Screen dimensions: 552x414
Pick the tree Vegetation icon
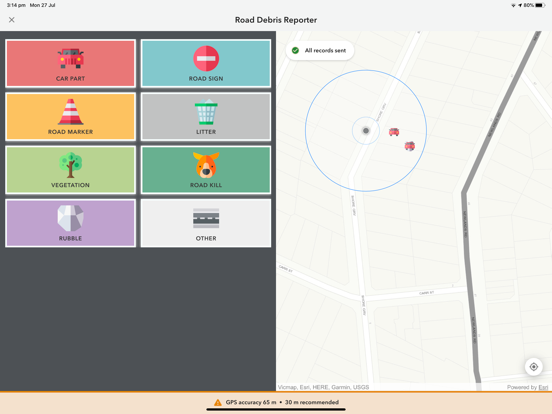70,165
